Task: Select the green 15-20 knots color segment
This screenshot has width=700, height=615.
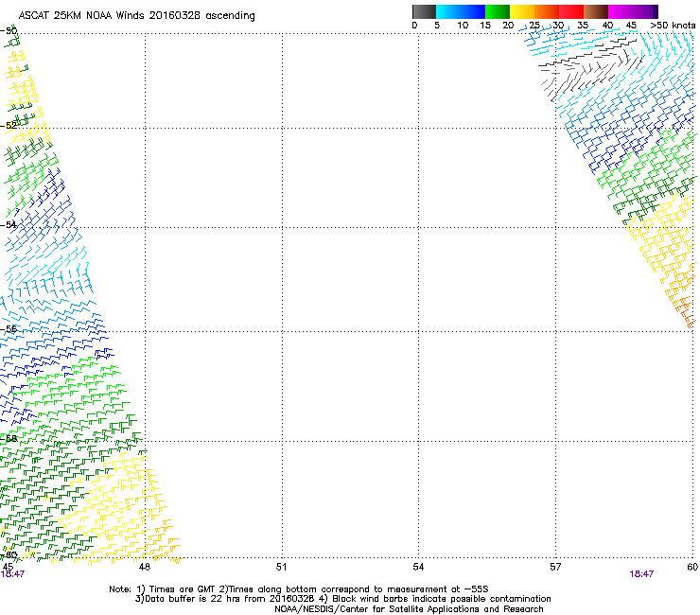Action: point(498,11)
